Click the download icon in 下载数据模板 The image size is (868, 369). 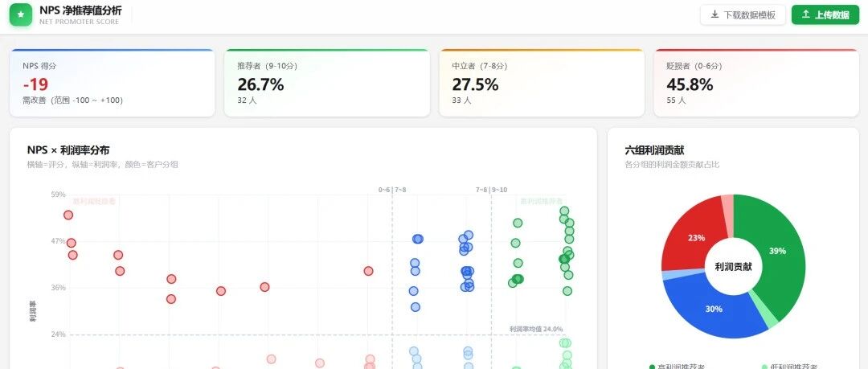(x=714, y=14)
